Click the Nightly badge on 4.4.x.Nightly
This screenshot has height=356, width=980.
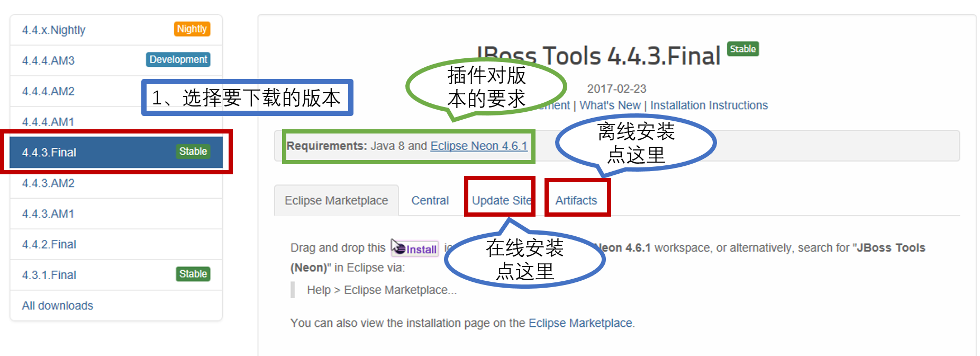(192, 29)
